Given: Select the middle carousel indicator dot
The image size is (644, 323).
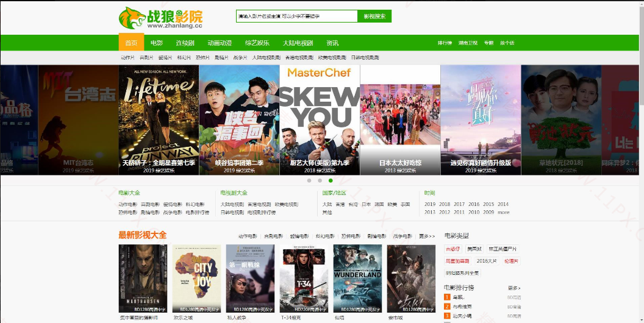Looking at the screenshot, I should point(320,180).
